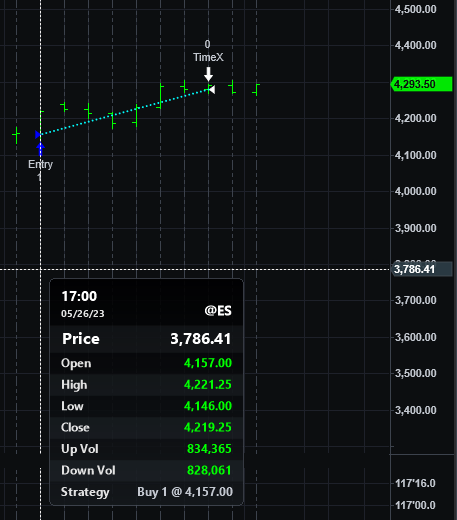The height and width of the screenshot is (520, 457).
Task: Click the 3,500.00 price axis label
Action: pos(415,373)
